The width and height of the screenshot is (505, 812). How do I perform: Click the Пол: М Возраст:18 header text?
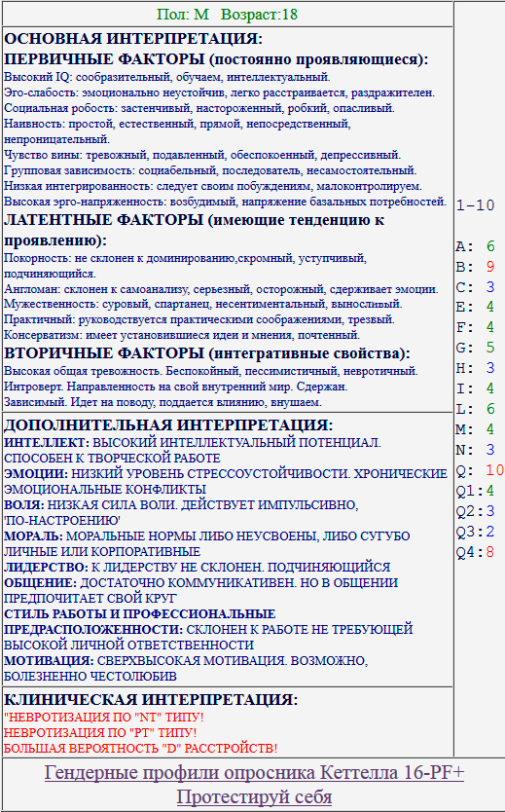coord(227,14)
